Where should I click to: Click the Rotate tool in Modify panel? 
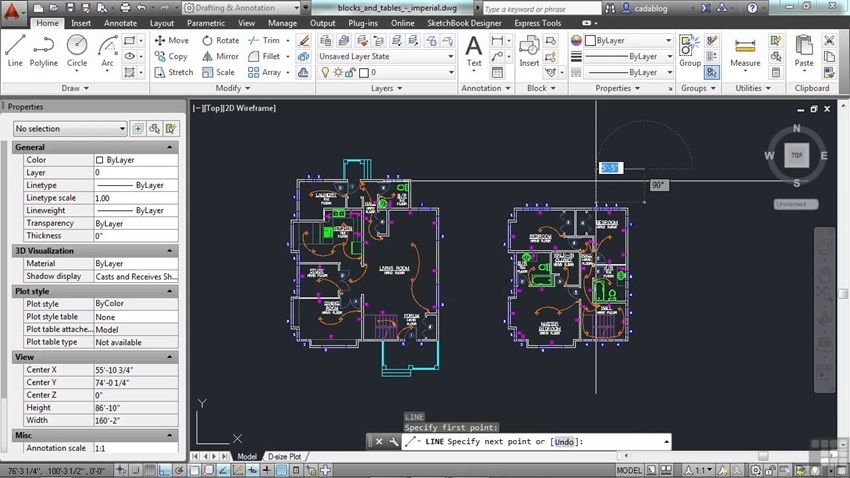tap(221, 40)
